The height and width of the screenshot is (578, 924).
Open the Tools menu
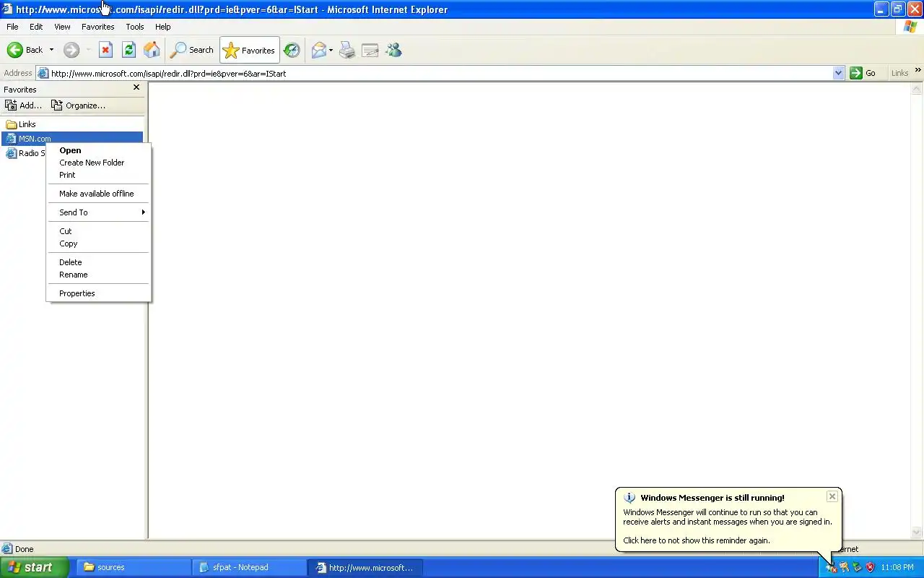[x=135, y=27]
